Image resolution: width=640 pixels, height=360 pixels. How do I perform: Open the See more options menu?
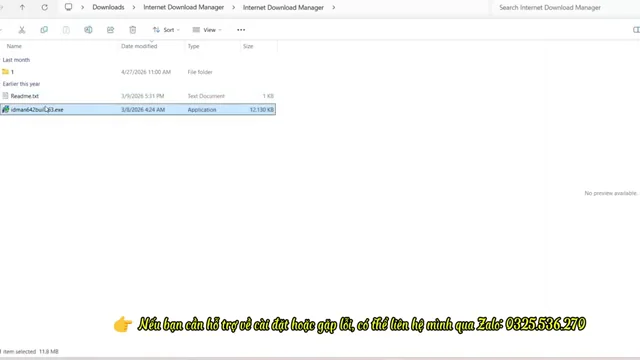[241, 30]
